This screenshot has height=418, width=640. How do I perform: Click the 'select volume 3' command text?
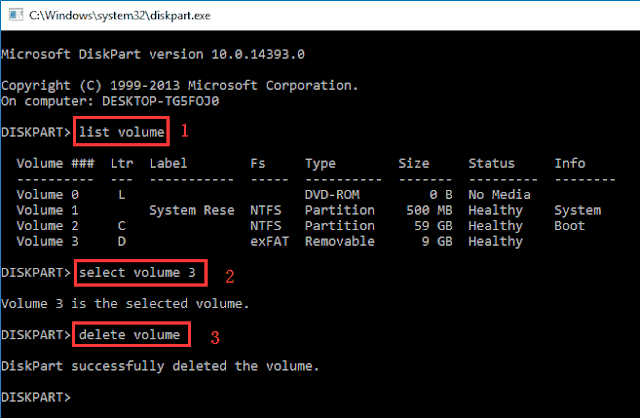click(137, 272)
